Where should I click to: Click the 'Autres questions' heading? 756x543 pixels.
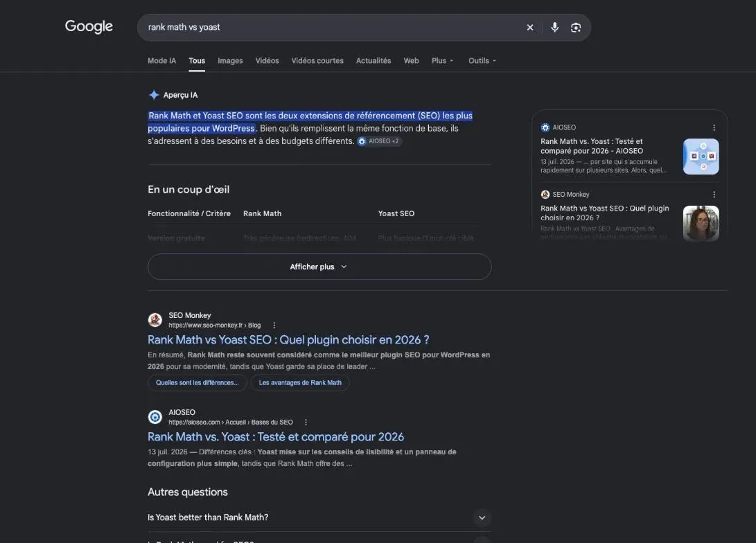click(188, 492)
